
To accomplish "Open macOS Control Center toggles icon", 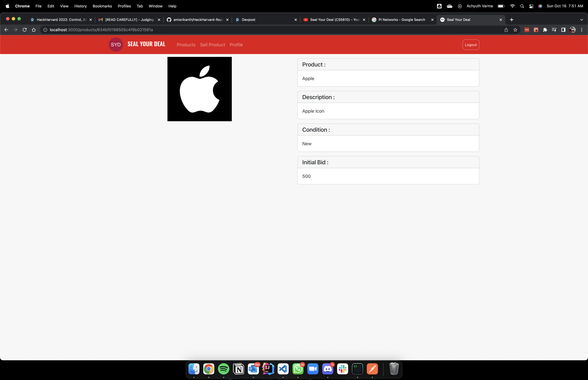I will [x=531, y=6].
